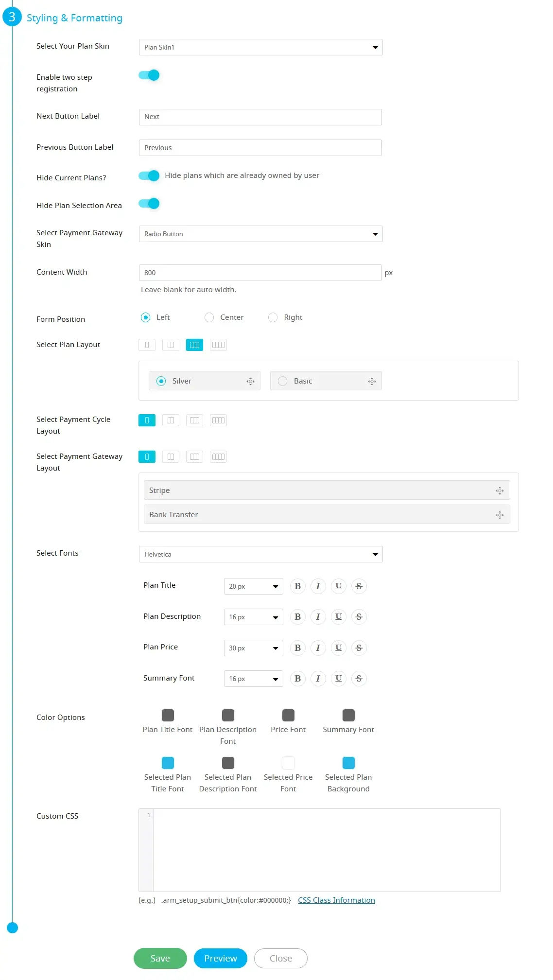Choose four-column payment cycle layout icon
The width and height of the screenshot is (553, 980).
(218, 420)
